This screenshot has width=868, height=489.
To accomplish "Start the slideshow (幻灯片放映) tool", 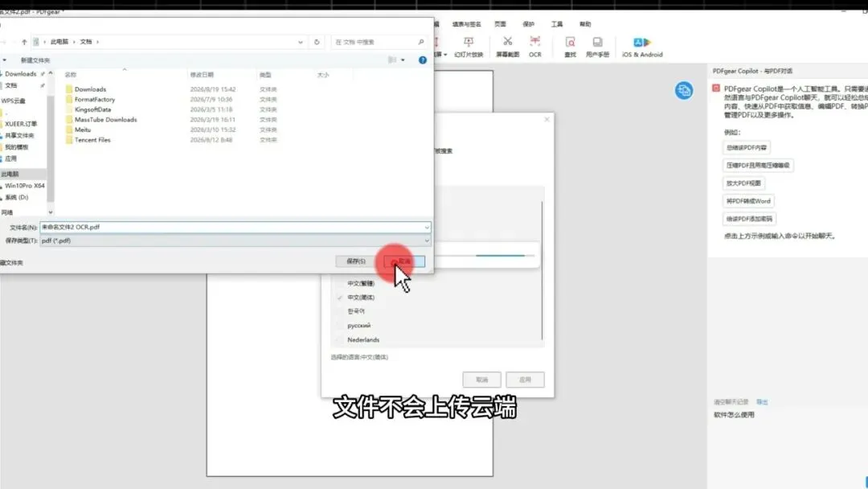I will (x=469, y=47).
